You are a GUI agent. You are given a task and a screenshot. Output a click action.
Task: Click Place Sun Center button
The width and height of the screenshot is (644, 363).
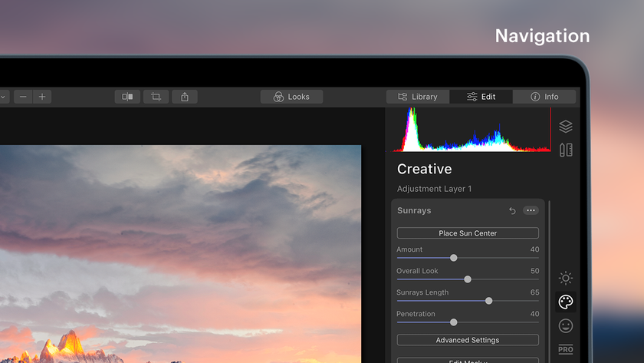pos(468,233)
